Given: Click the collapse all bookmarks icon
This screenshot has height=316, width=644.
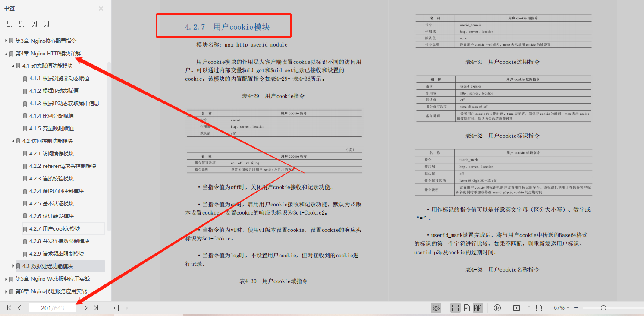Looking at the screenshot, I should click(x=22, y=23).
